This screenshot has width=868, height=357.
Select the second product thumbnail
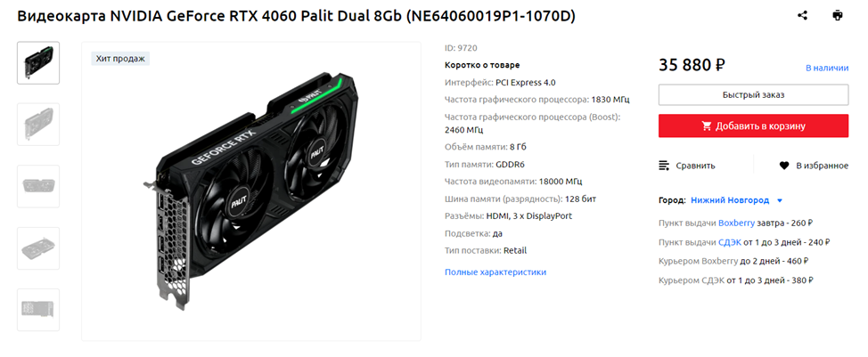click(x=38, y=125)
